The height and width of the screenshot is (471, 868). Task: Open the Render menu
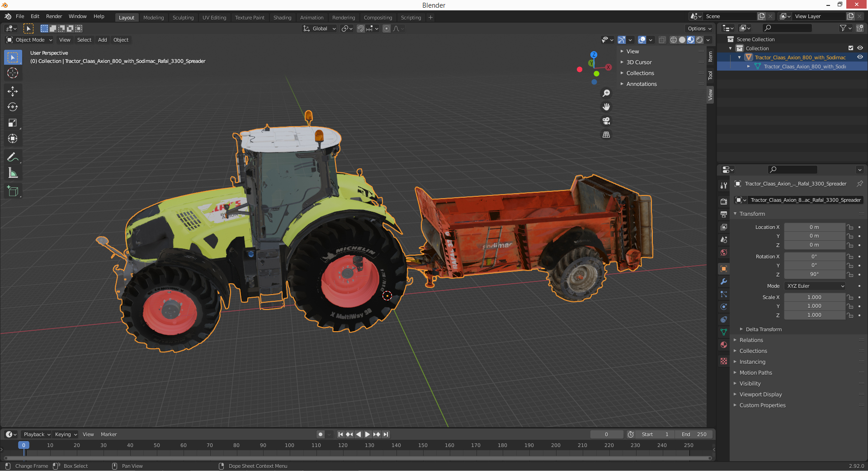tap(54, 16)
